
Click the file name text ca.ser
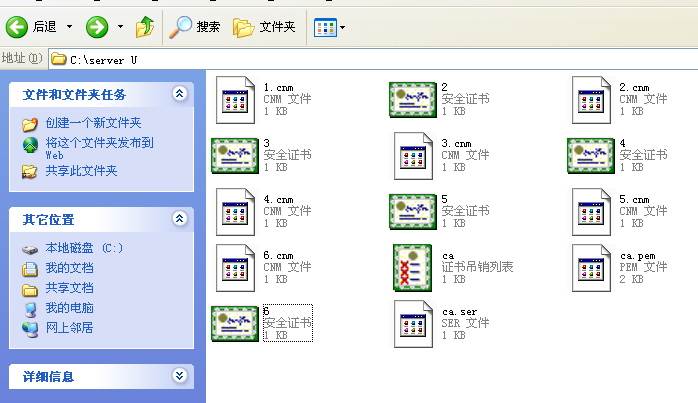[x=459, y=312]
